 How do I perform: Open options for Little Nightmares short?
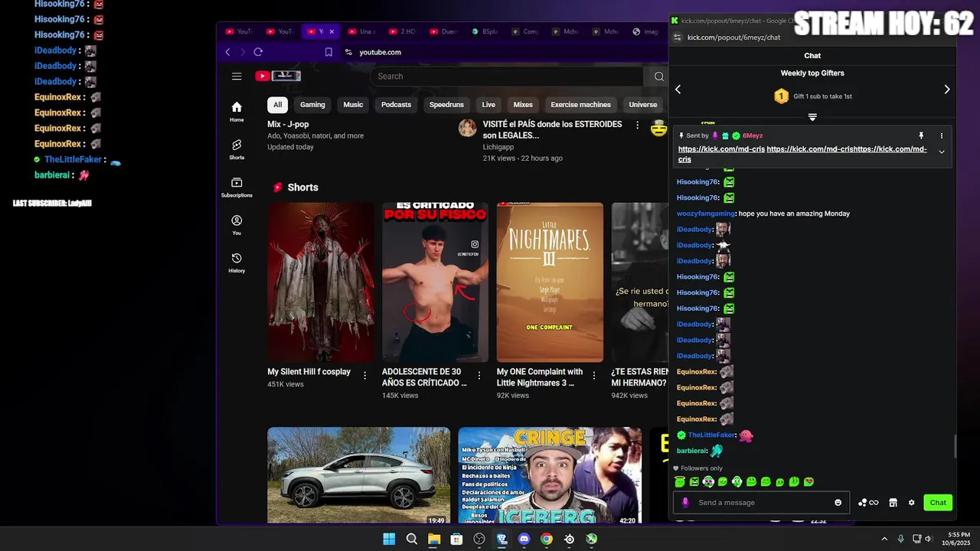(x=594, y=376)
